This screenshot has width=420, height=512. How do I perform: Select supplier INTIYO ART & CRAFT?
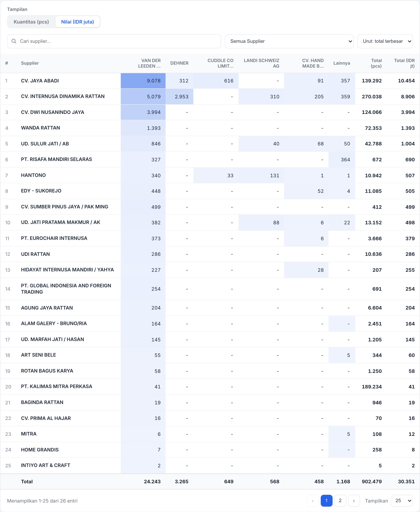46,465
